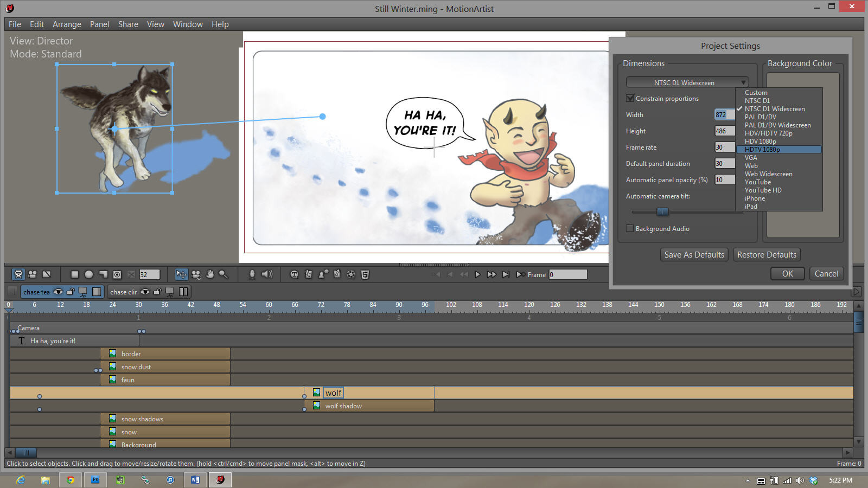Open the File menu
The image size is (868, 488).
coord(15,24)
